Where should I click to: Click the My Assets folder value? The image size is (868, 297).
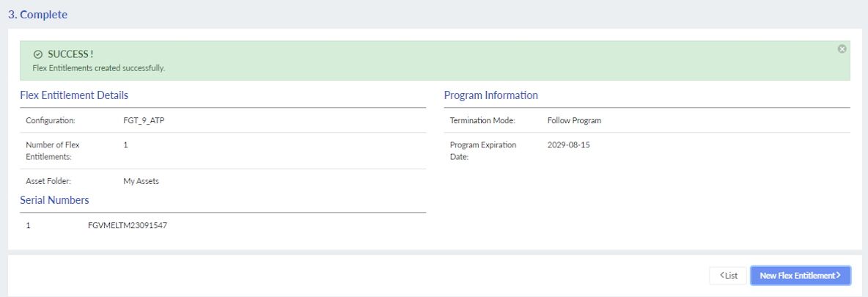141,181
